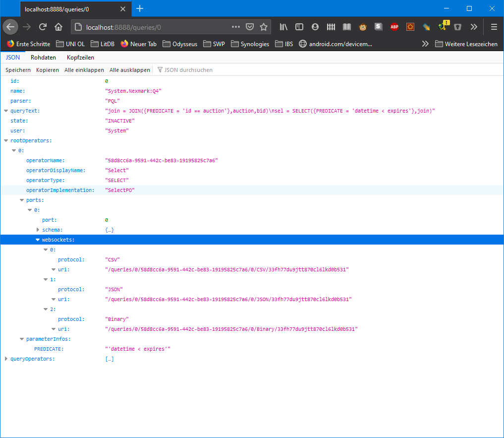Save page to Pocket icon
504x438 pixels.
click(250, 27)
